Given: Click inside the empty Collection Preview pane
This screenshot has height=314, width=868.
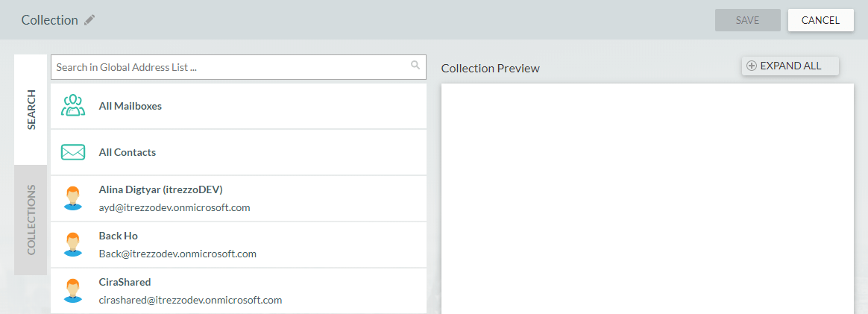Looking at the screenshot, I should pos(647,198).
